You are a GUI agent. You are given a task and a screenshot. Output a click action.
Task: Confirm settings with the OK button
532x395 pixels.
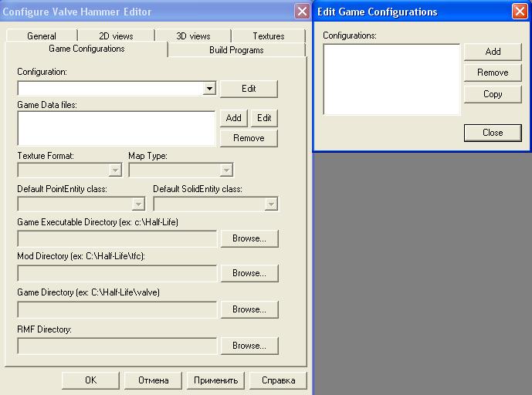click(90, 380)
